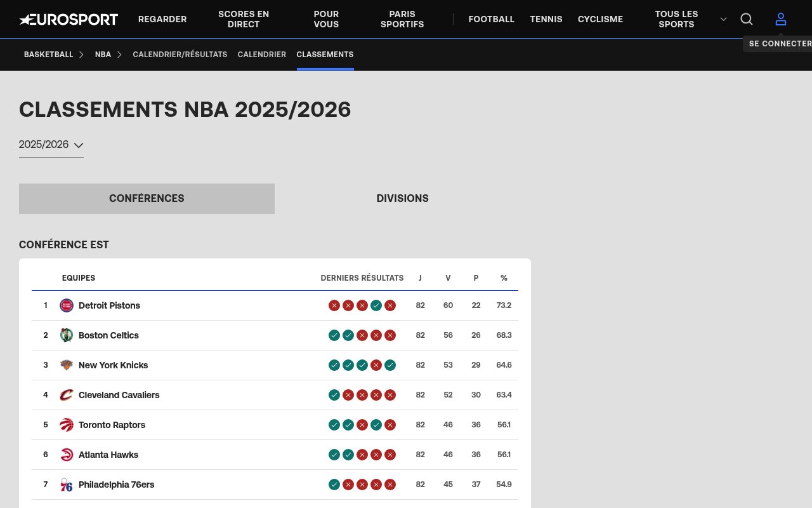Screen dimensions: 812x508
Task: Open the search magnifier icon
Action: (x=747, y=19)
